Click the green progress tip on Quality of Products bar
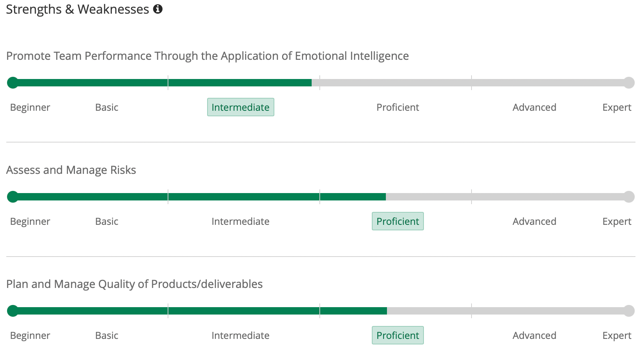This screenshot has height=364, width=641. (x=386, y=311)
